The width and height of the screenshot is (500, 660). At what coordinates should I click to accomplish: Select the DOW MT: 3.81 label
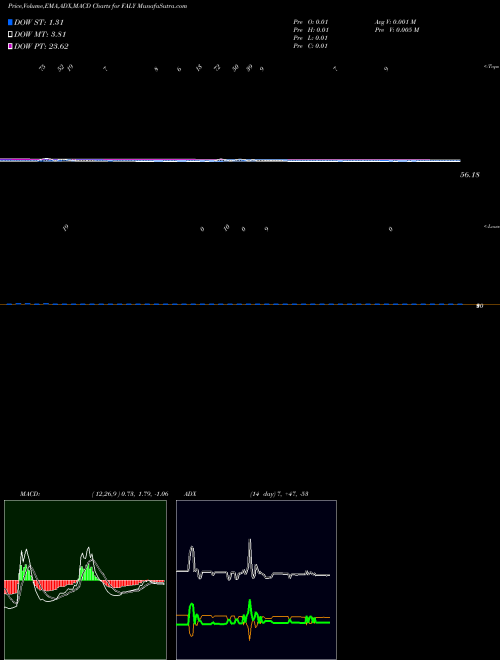[40, 34]
